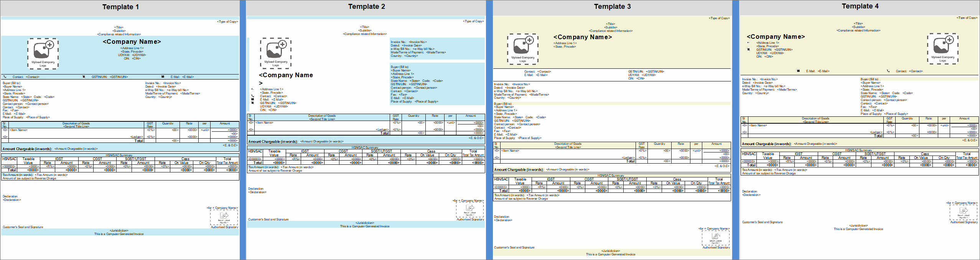Image resolution: width=980 pixels, height=260 pixels.
Task: Click <Type of Copy> in Template 4
Action: (967, 18)
